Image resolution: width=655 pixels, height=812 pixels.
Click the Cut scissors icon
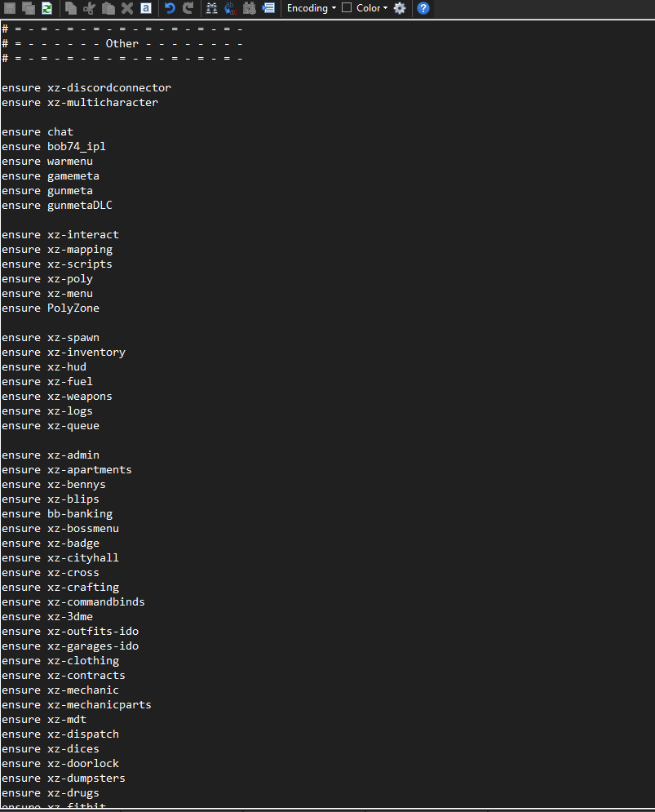(90, 8)
